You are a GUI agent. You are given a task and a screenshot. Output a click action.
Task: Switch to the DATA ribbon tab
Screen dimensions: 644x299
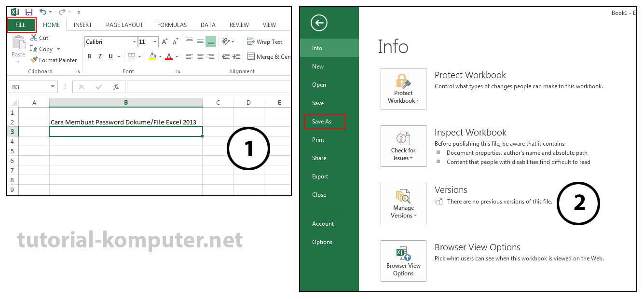click(208, 25)
